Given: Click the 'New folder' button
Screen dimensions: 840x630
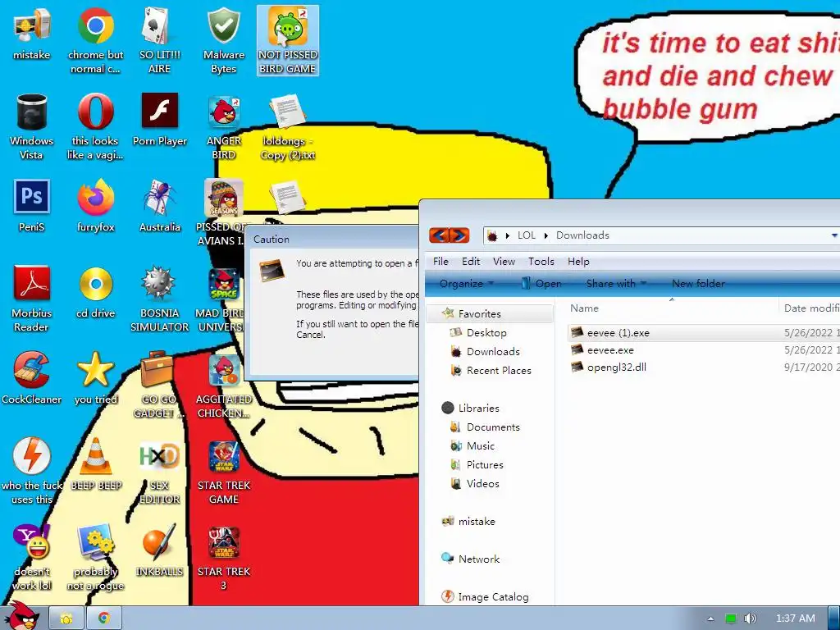Looking at the screenshot, I should pyautogui.click(x=698, y=283).
